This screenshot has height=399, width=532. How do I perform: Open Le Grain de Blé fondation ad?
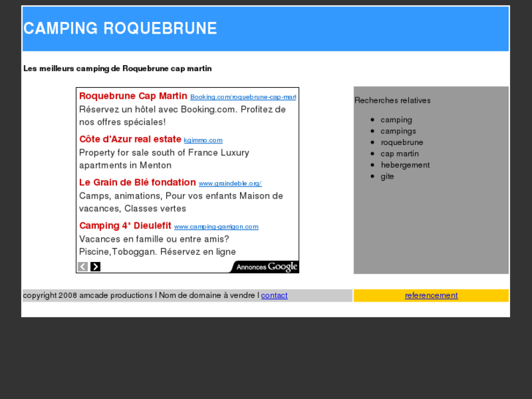(138, 182)
